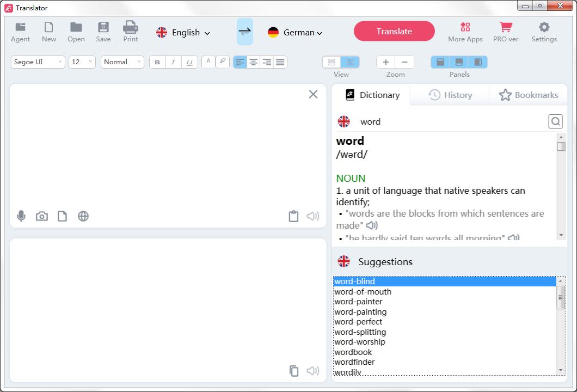Select suggestion wordfinder

click(x=445, y=362)
